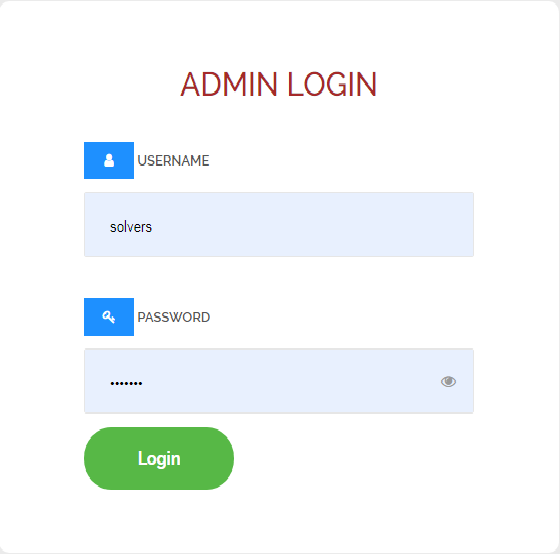Focus the password input field
Image resolution: width=560 pixels, height=559 pixels.
[279, 381]
